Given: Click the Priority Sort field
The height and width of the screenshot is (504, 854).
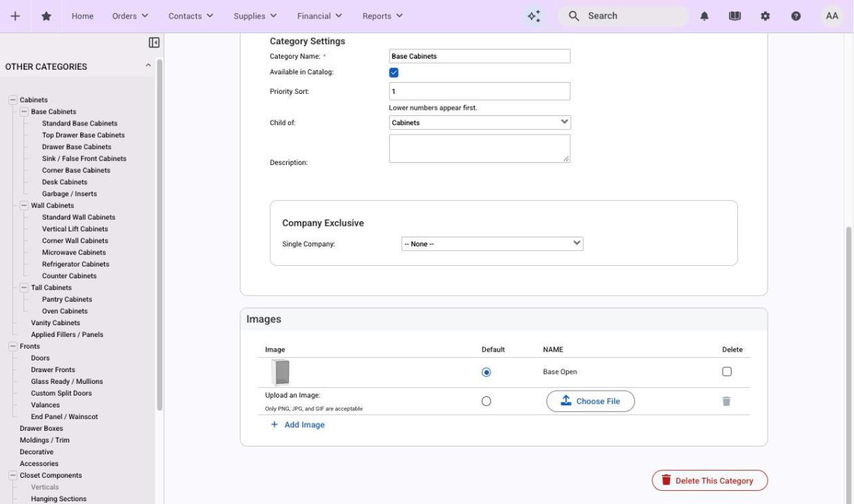Looking at the screenshot, I should tap(480, 91).
